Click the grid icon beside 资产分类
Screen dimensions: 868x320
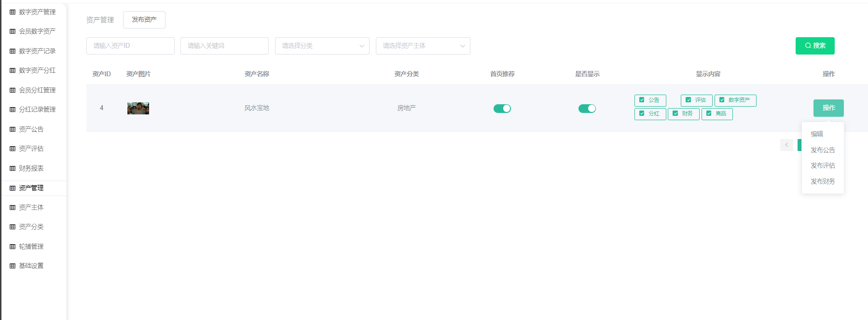(13, 227)
